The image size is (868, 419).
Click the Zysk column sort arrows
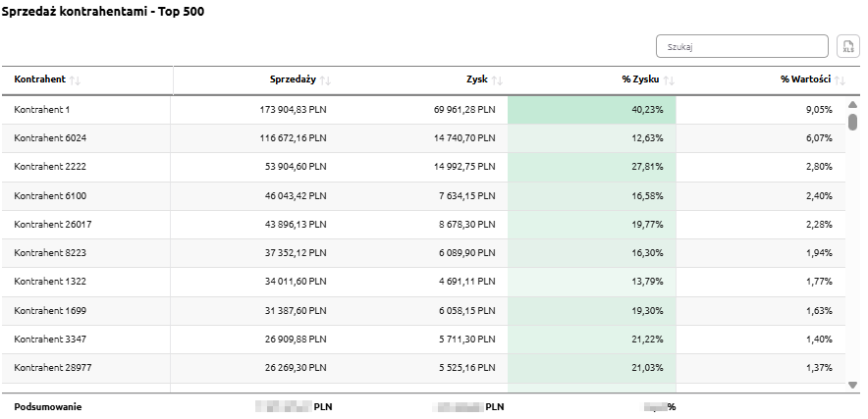[x=497, y=80]
